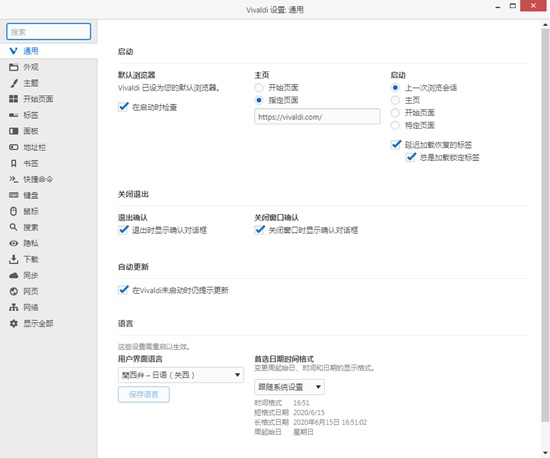550x458 pixels.
Task: Open 下载 settings section
Action: pyautogui.click(x=48, y=259)
